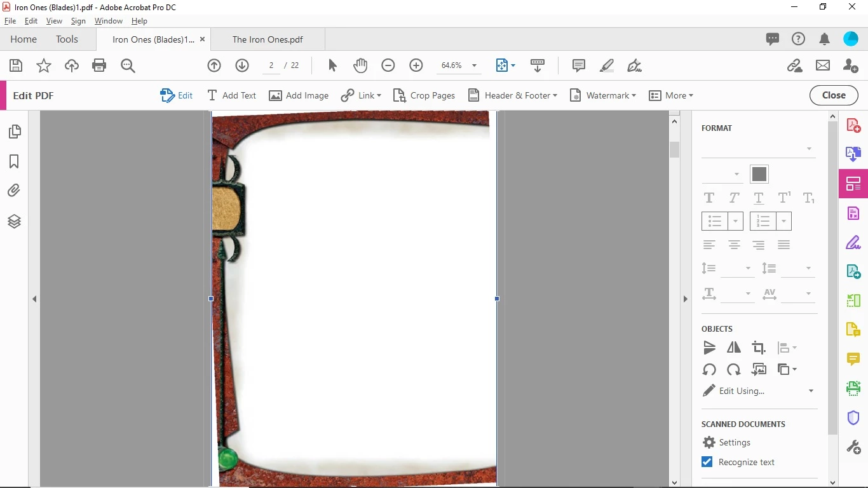The image size is (868, 488).
Task: Open the bookmarks panel
Action: [x=14, y=161]
